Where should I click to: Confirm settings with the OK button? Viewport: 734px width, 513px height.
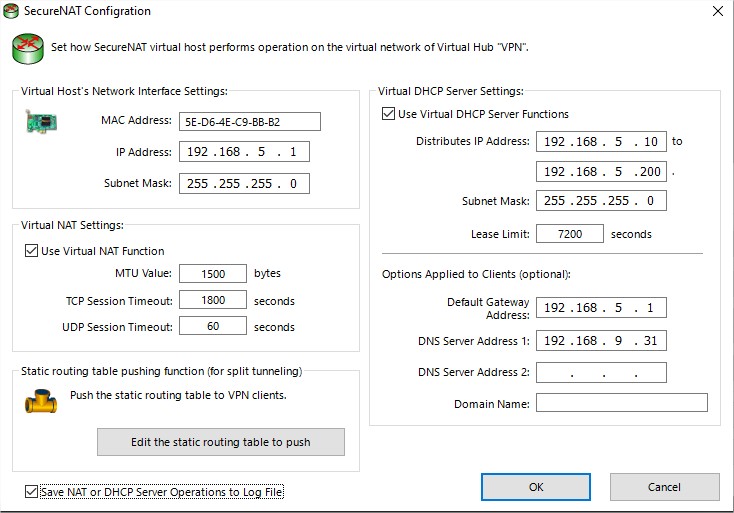536,487
